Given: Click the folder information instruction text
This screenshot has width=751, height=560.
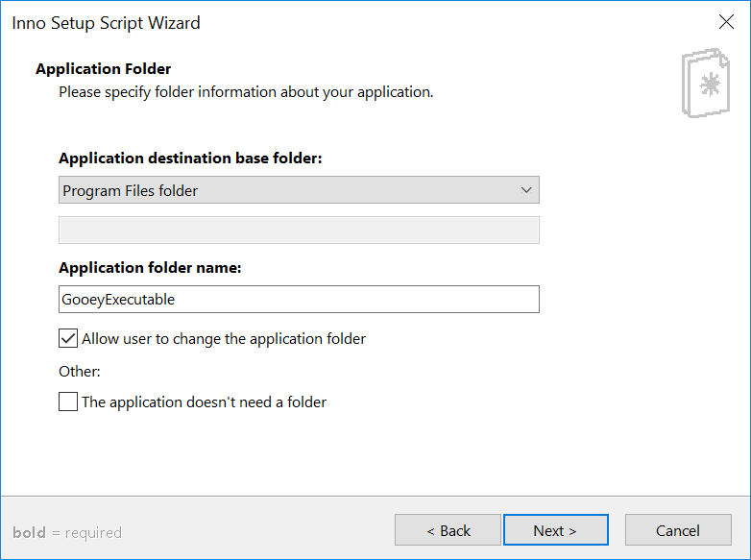Looking at the screenshot, I should click(246, 92).
